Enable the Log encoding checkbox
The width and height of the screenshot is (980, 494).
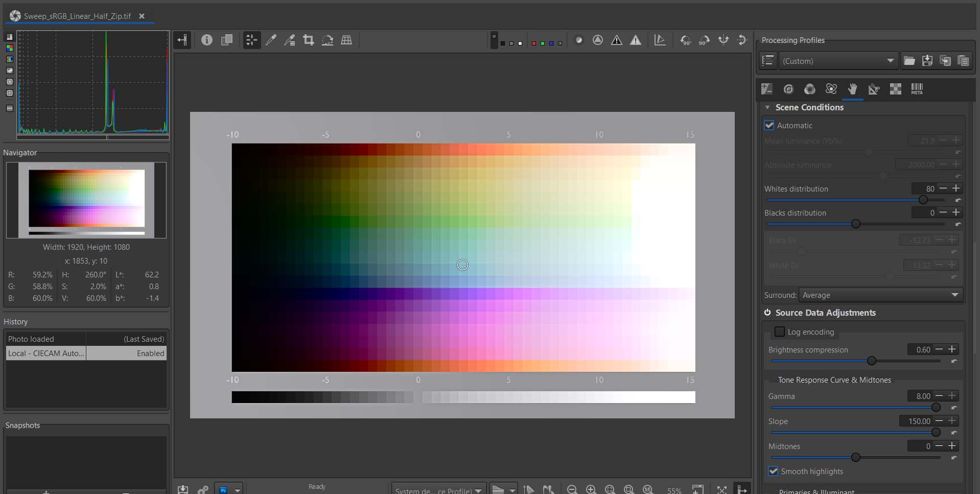(x=779, y=332)
